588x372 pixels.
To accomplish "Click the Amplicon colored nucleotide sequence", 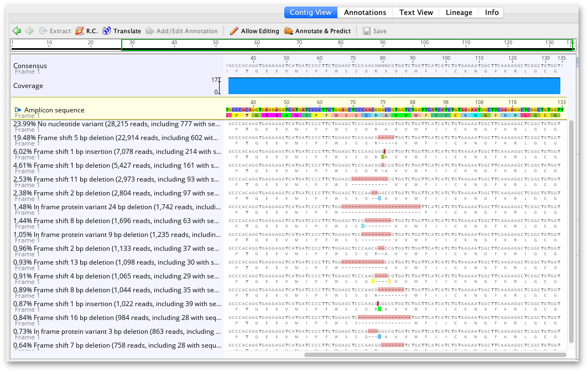I will (x=395, y=110).
